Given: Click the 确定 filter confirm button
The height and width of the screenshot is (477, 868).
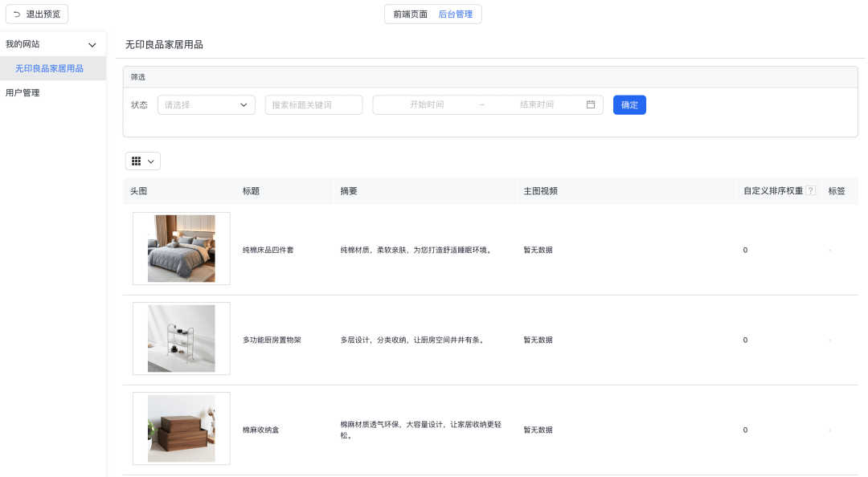Looking at the screenshot, I should coord(629,104).
